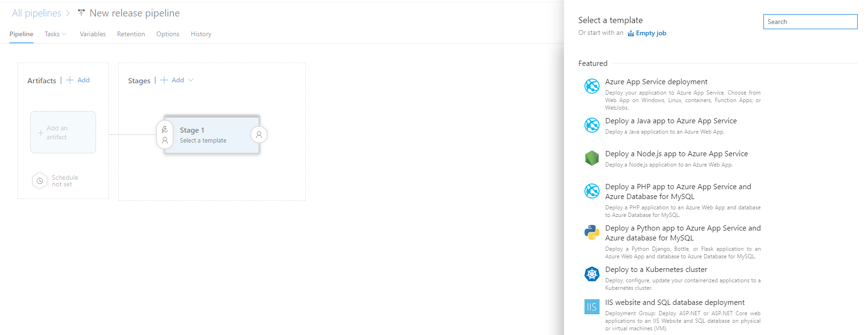Click the release pipeline icon beside the title
The image size is (868, 335).
[x=81, y=13]
